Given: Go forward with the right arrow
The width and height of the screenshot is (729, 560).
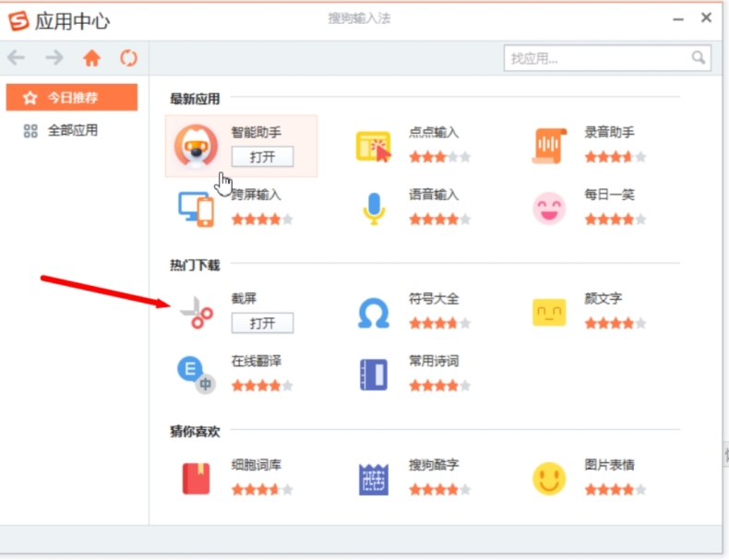Looking at the screenshot, I should (54, 57).
